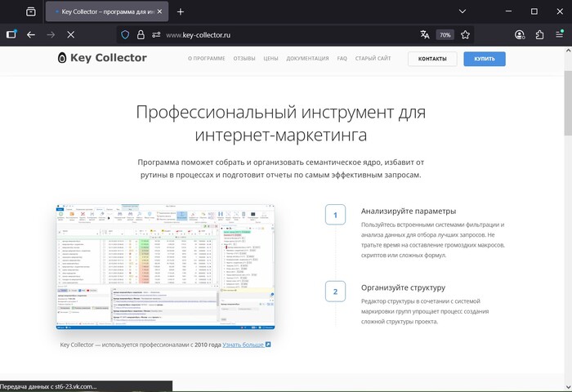
Task: Open a new browser tab
Action: click(181, 11)
